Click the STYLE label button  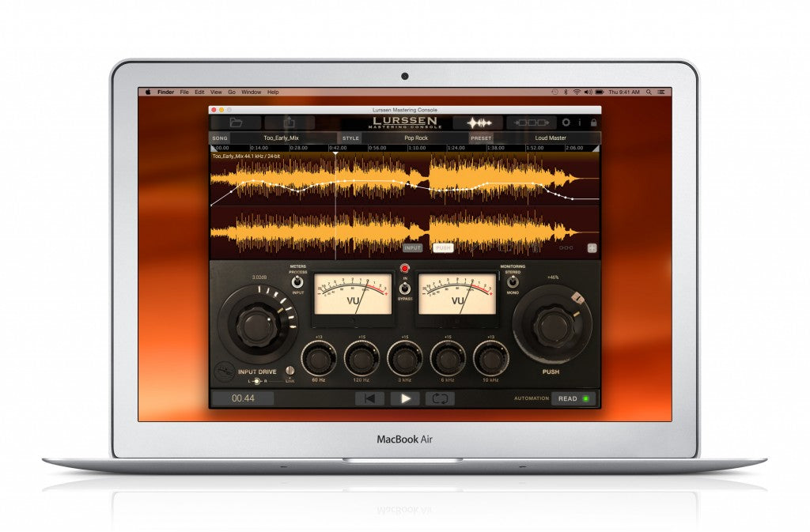[x=350, y=138]
